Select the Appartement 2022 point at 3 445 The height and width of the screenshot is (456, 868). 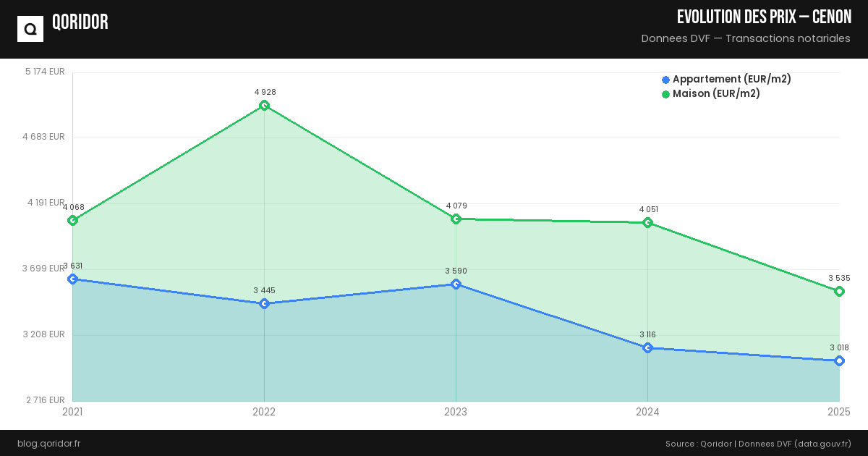coord(265,303)
